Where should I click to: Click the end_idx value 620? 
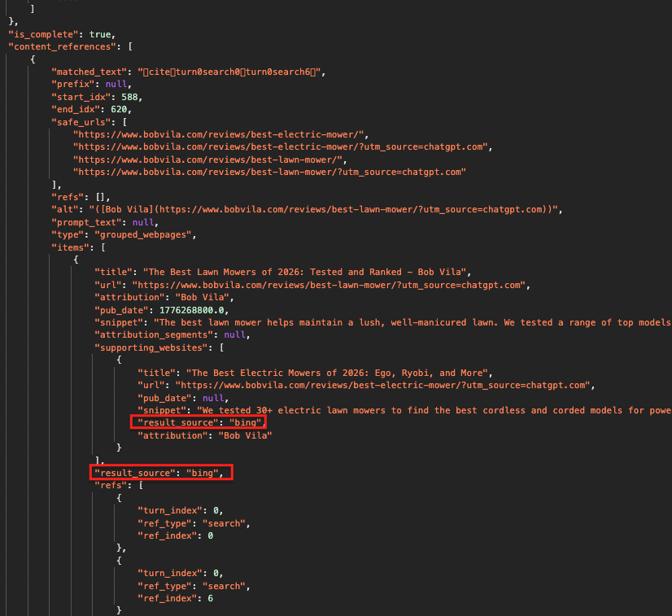[119, 110]
